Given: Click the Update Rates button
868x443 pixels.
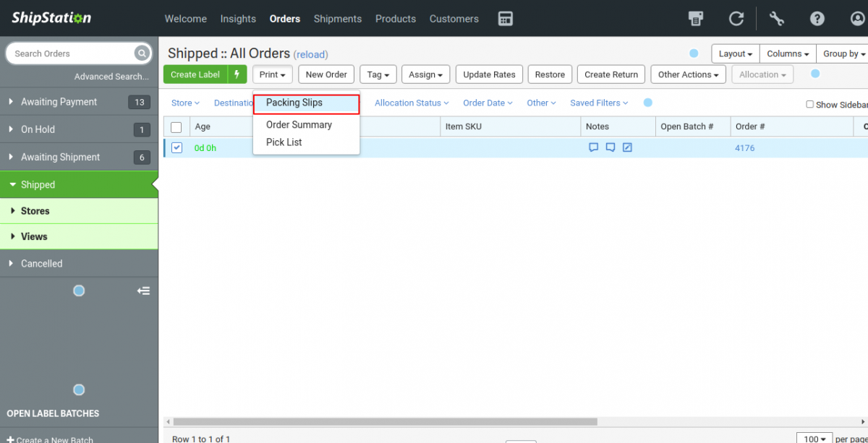Looking at the screenshot, I should [490, 74].
